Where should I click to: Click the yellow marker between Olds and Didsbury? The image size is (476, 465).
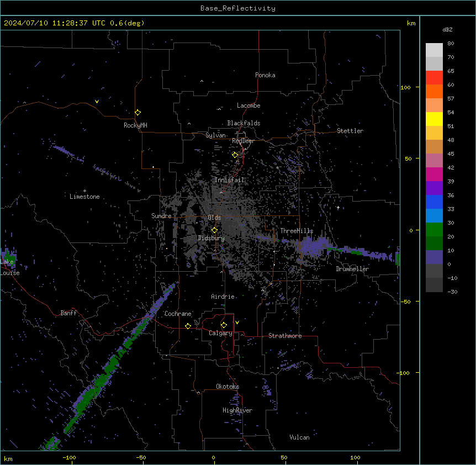tap(214, 230)
